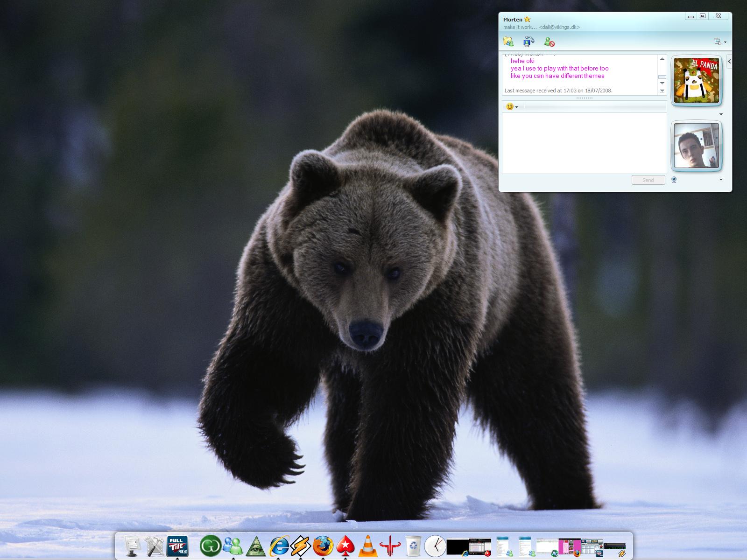Open Firefox from the dock
The image size is (747, 560).
point(323,546)
